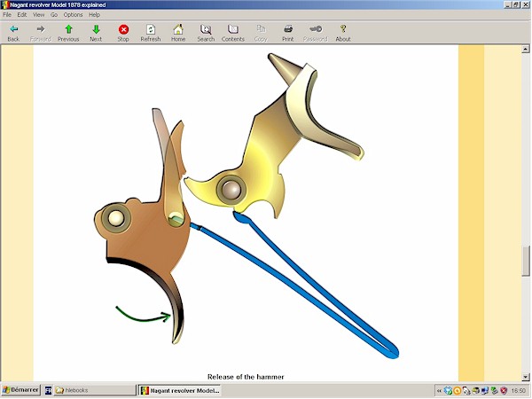
Task: Click the safely remove hardware tray icon
Action: [495, 391]
